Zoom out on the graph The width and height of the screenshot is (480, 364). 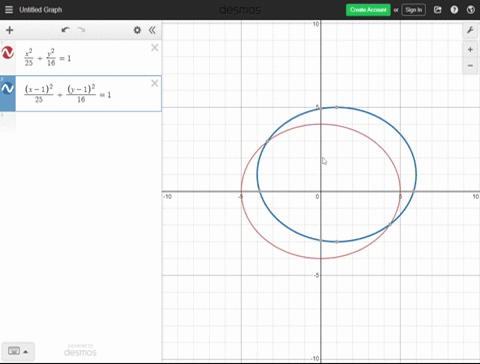470,65
